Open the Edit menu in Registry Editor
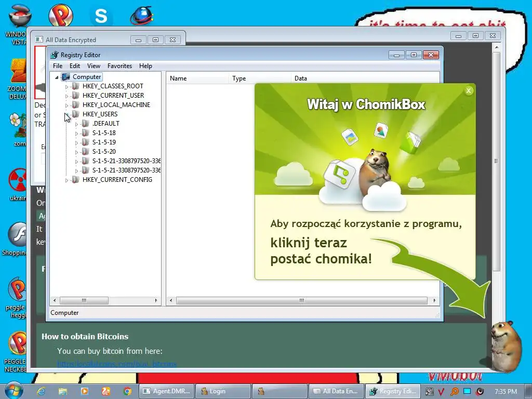Viewport: 532px width, 399px height. 75,66
